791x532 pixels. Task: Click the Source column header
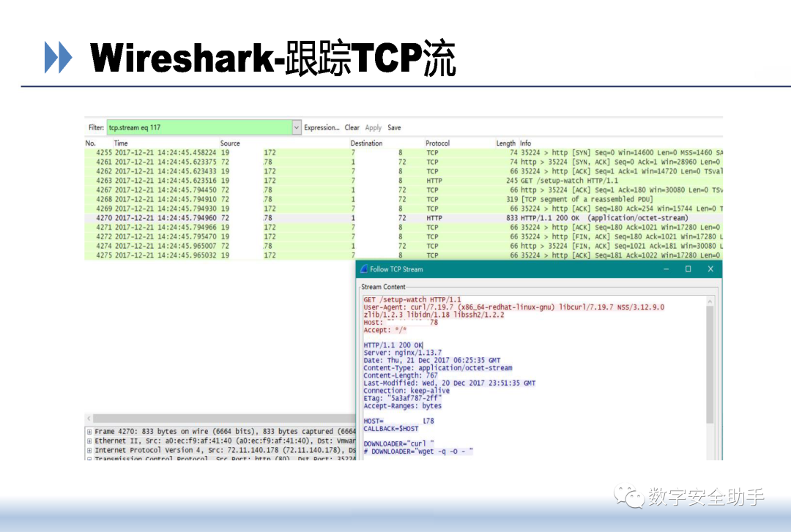[x=230, y=143]
